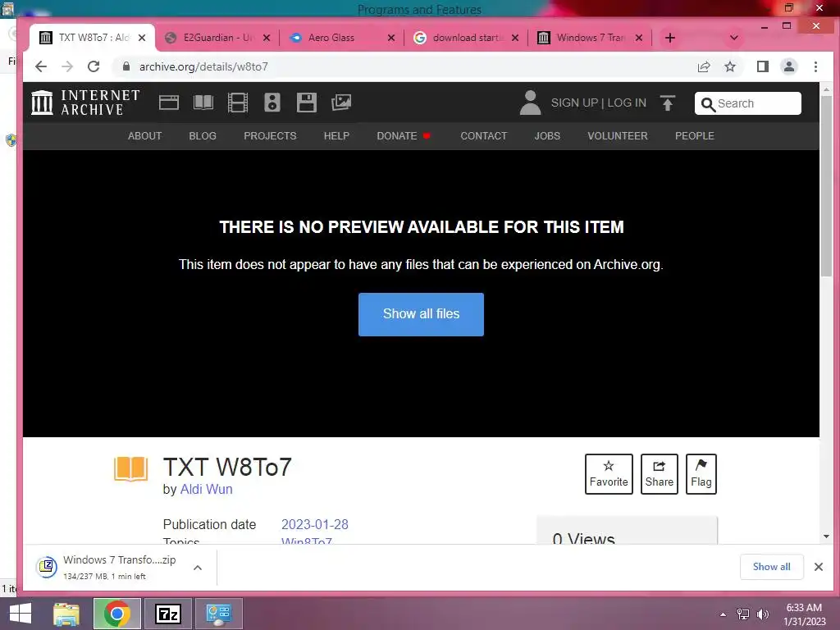
Task: Open the Aldi Wun author link
Action: click(x=206, y=489)
